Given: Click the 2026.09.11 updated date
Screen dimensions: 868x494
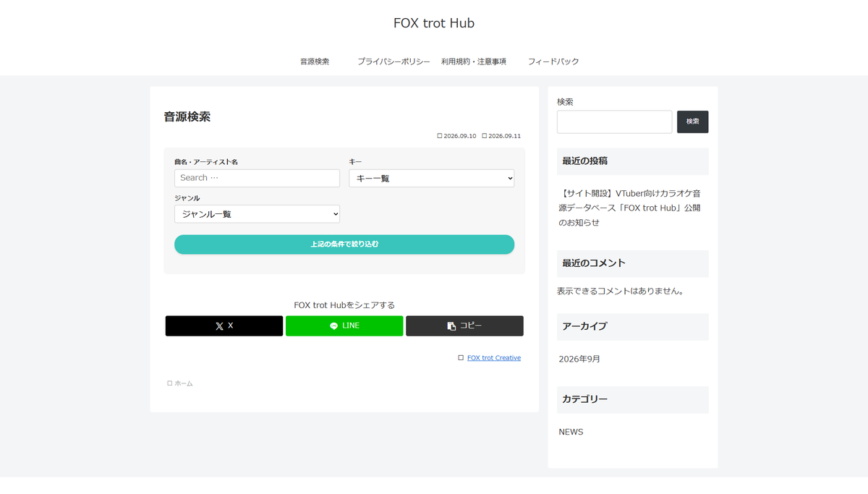Looking at the screenshot, I should [x=505, y=136].
